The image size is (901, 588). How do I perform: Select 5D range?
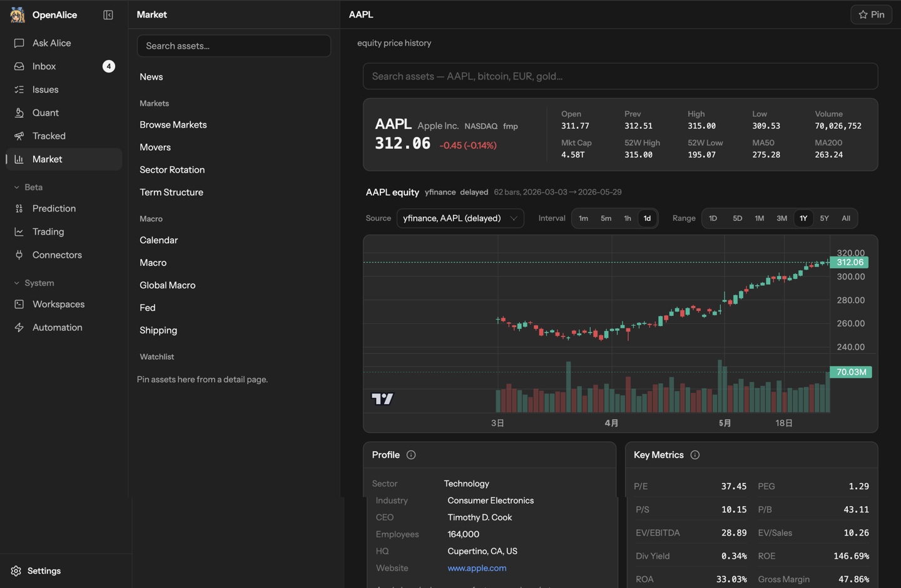(x=737, y=218)
